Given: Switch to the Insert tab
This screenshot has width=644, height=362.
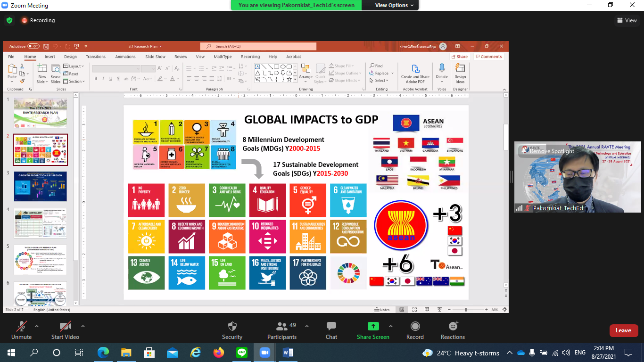Looking at the screenshot, I should click(50, 57).
